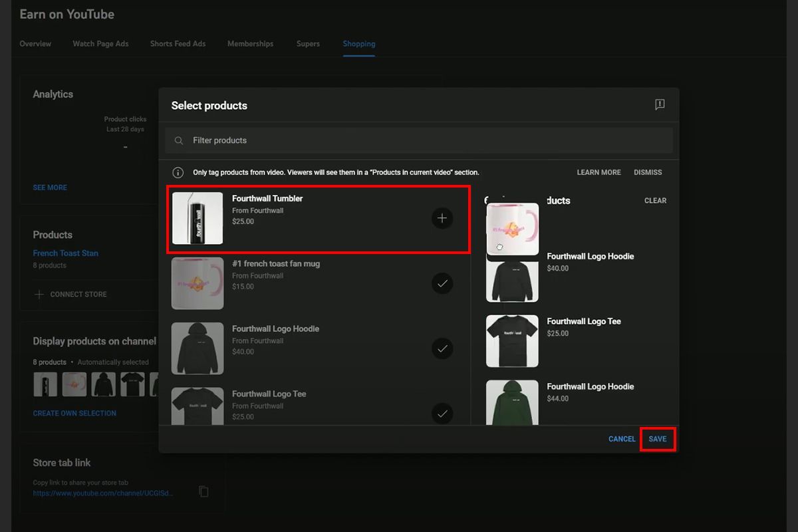This screenshot has height=532, width=798.
Task: Click the 'Select products' dialog heading
Action: (x=209, y=106)
